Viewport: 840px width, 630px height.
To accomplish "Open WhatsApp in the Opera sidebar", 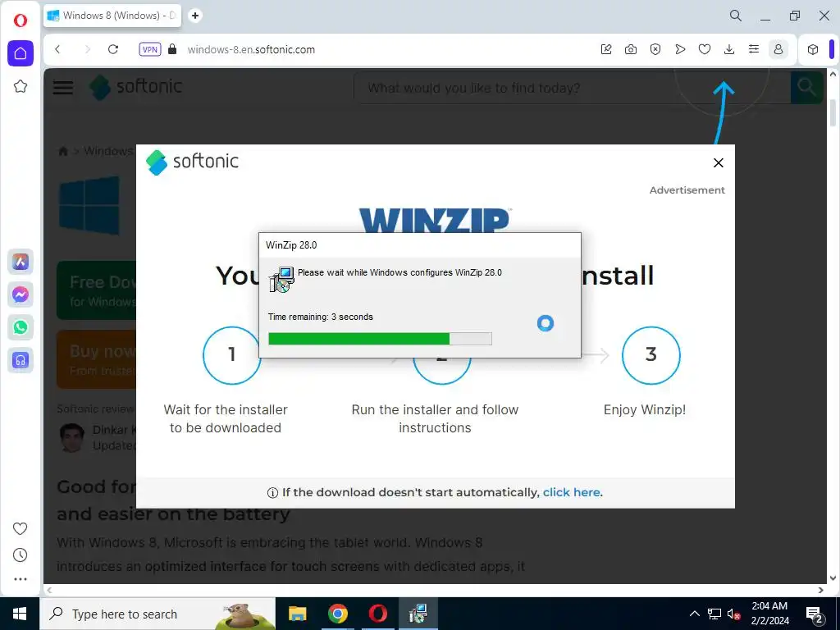I will 21,327.
